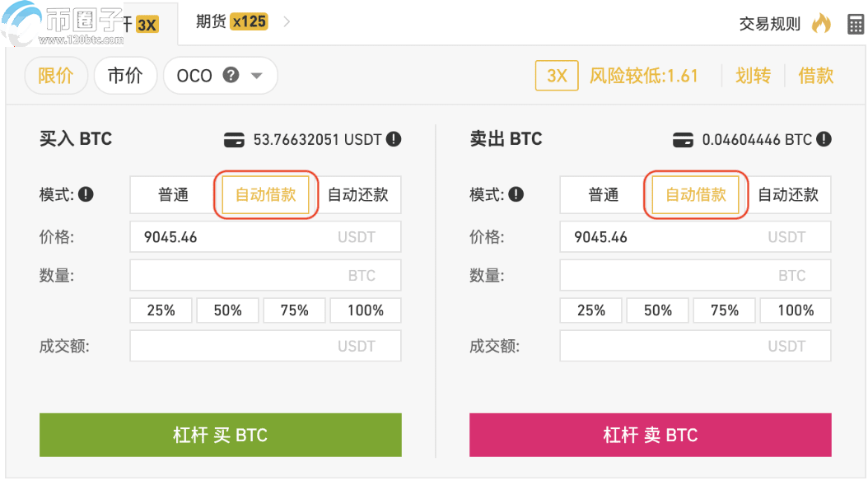
Task: Click the BTC balance info icon
Action: tap(824, 139)
